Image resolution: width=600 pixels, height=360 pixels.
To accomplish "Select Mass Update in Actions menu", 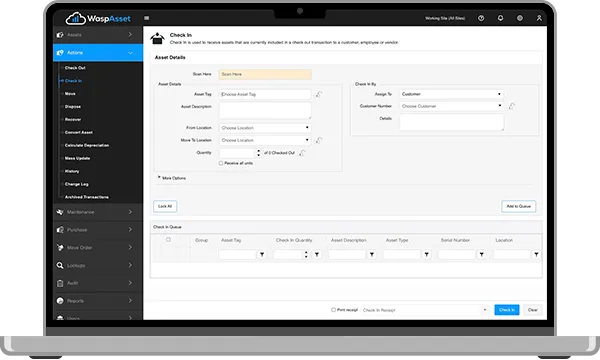I will pyautogui.click(x=77, y=158).
